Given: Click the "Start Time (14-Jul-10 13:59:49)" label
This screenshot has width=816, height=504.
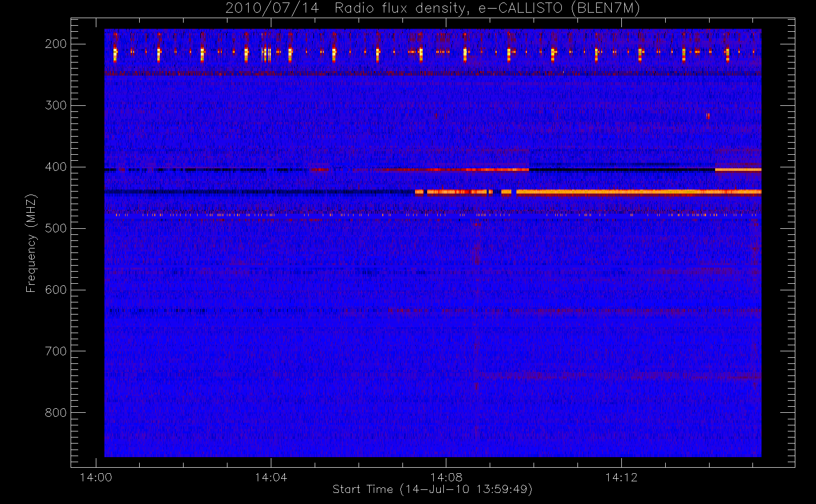Looking at the screenshot, I should 433,489.
